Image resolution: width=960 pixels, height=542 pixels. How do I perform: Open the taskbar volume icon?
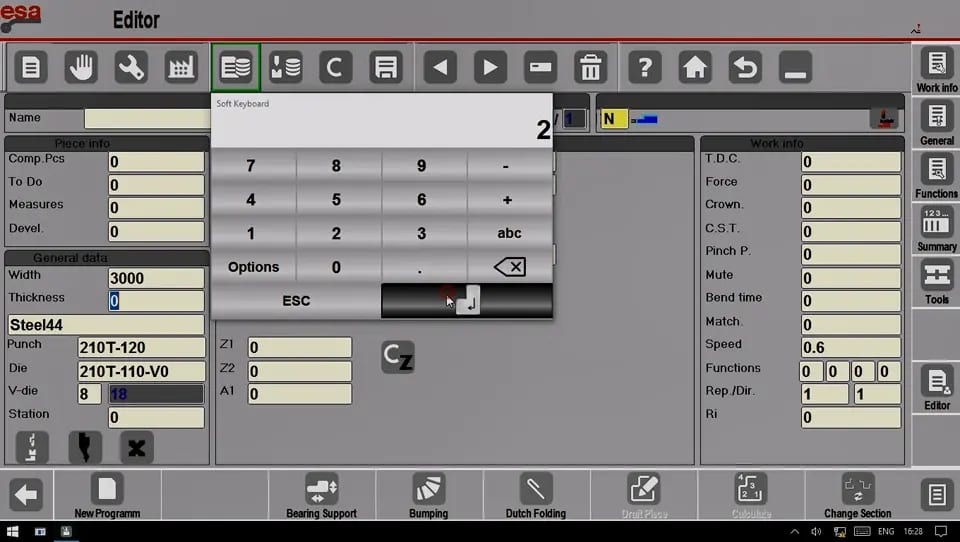coord(816,532)
